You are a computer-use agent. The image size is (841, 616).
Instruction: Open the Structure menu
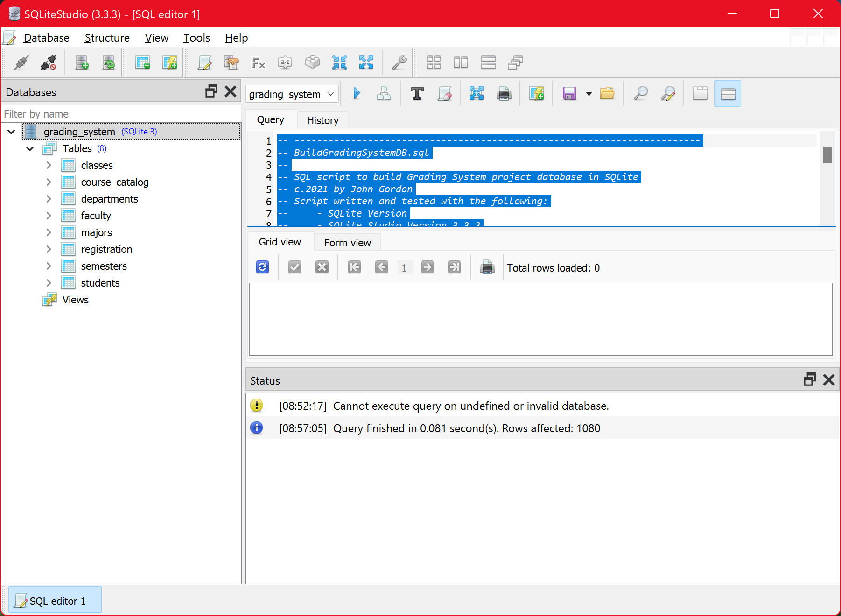coord(107,38)
